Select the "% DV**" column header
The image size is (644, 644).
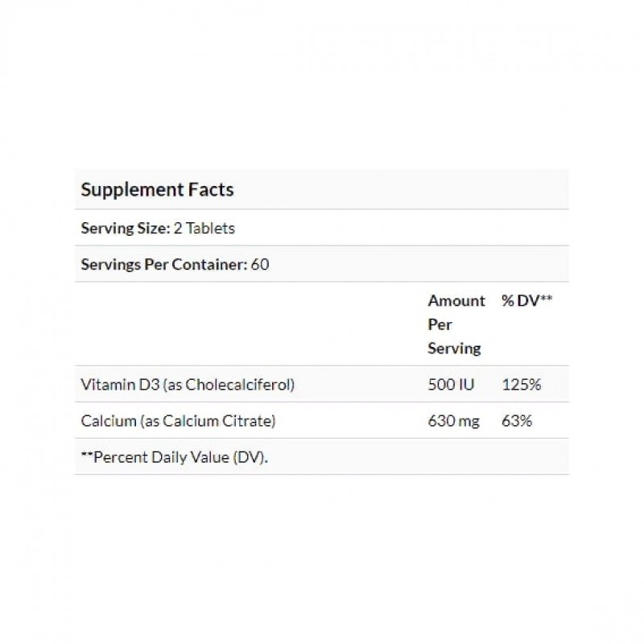pos(526,301)
